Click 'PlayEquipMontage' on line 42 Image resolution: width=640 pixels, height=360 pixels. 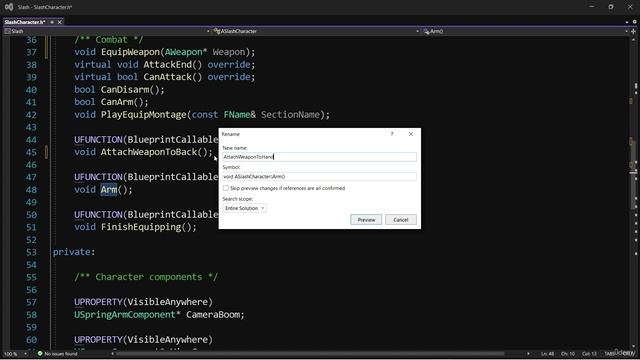click(143, 115)
